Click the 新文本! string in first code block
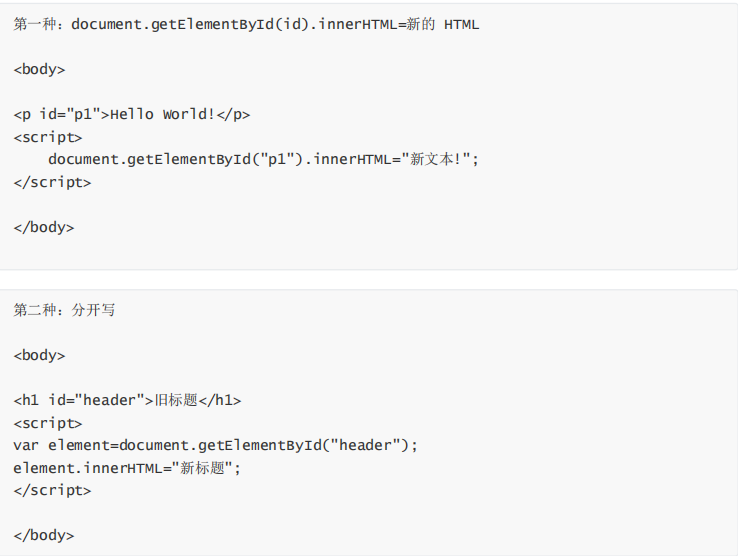Image resolution: width=738 pixels, height=556 pixels. pos(435,159)
